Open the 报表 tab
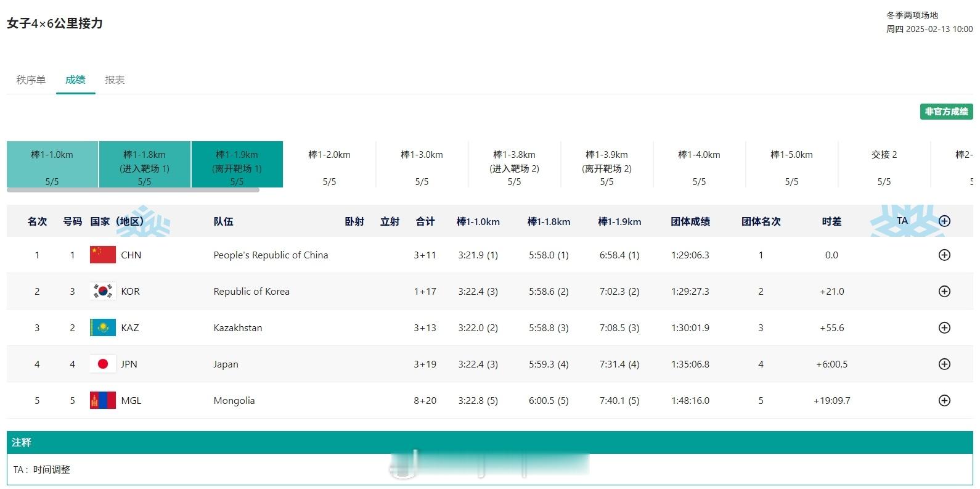This screenshot has height=489, width=980. coord(115,80)
